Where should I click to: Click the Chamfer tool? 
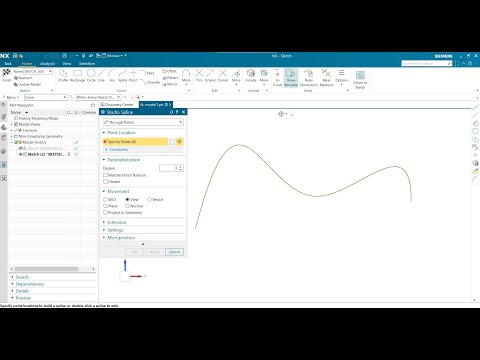coord(150,82)
